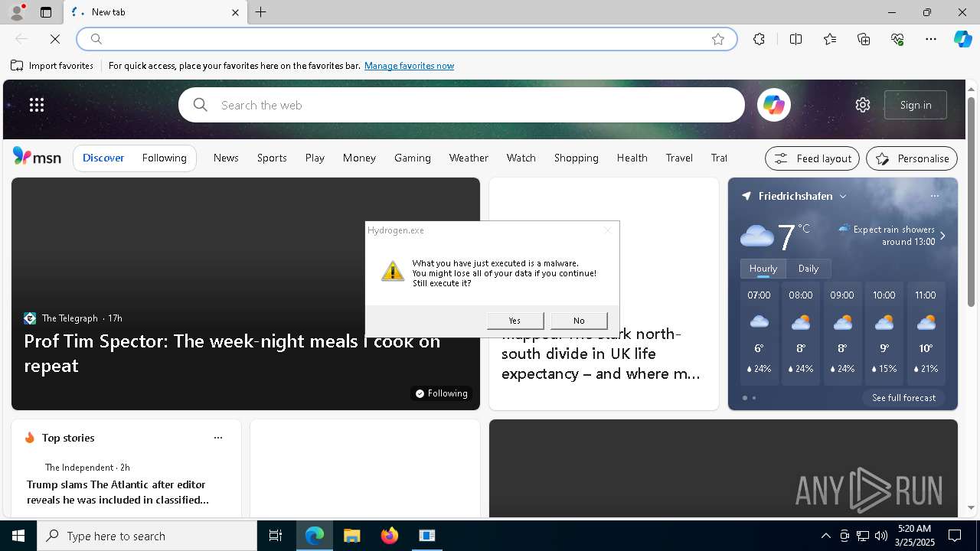Click Import favorites
Screen dimensions: 980x551
[52, 66]
